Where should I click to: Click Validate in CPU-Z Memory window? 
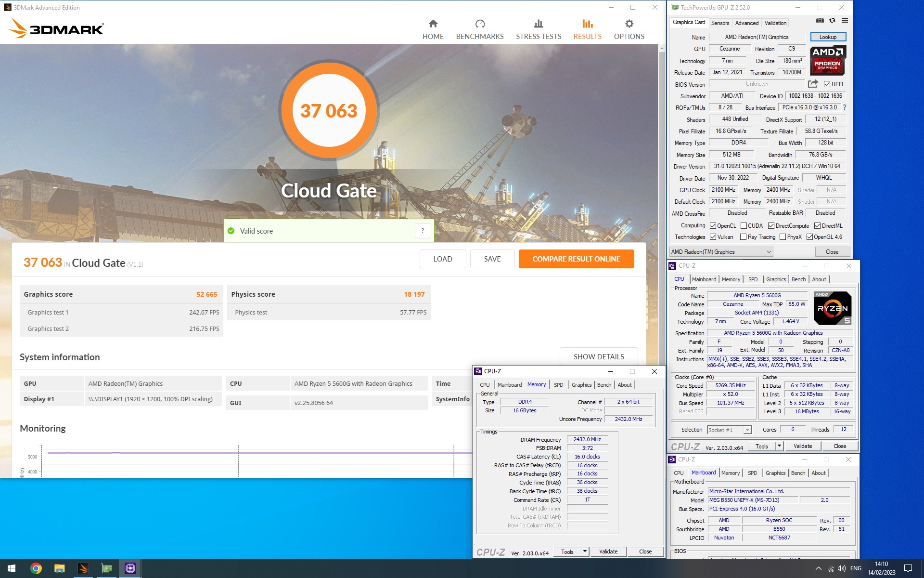pos(608,552)
